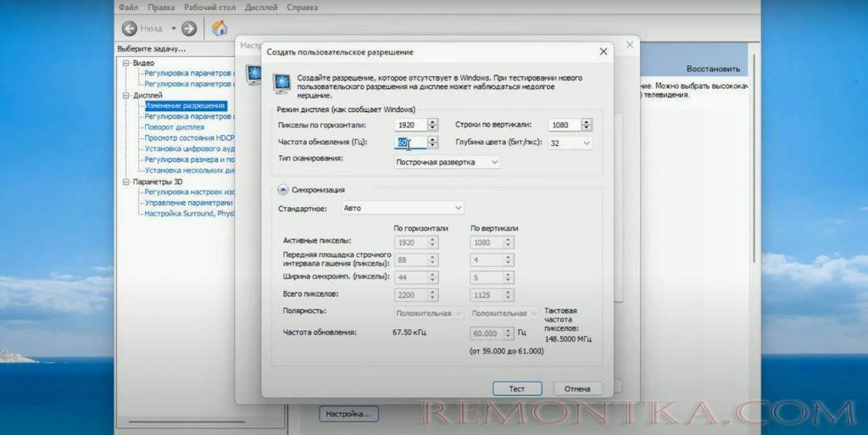The width and height of the screenshot is (868, 435).
Task: Select Управление параметрами 3D tree item
Action: pyautogui.click(x=189, y=203)
